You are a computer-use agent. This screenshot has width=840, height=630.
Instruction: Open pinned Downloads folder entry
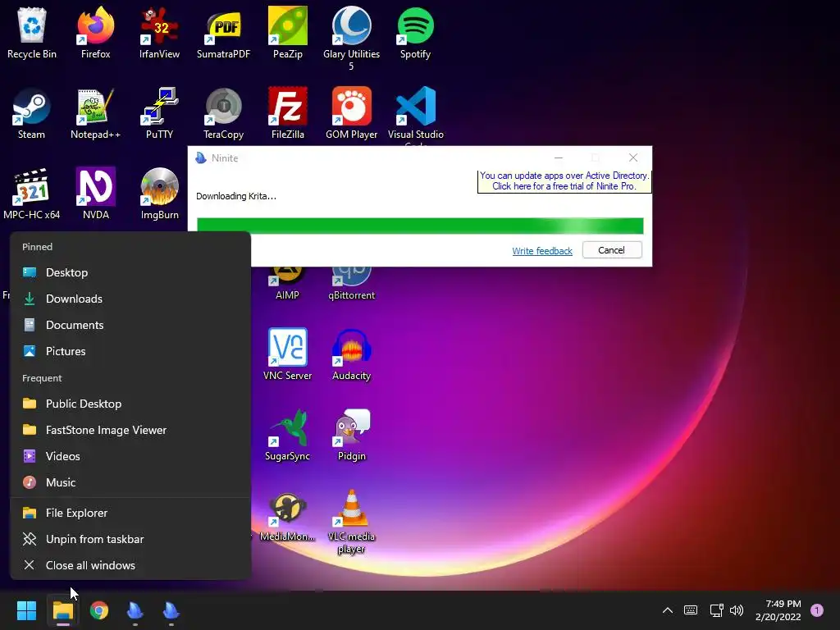[130, 299]
